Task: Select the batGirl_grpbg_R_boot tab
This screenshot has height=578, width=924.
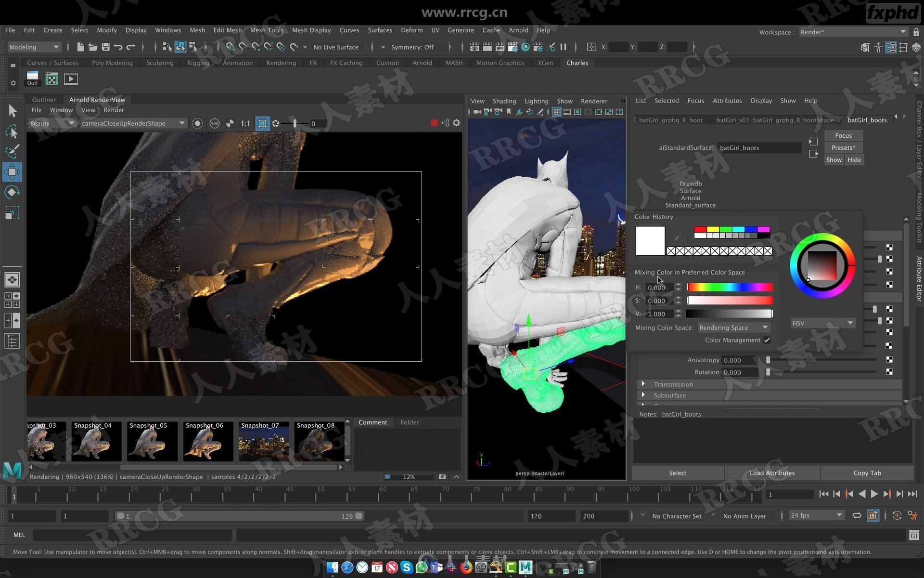Action: pos(670,120)
